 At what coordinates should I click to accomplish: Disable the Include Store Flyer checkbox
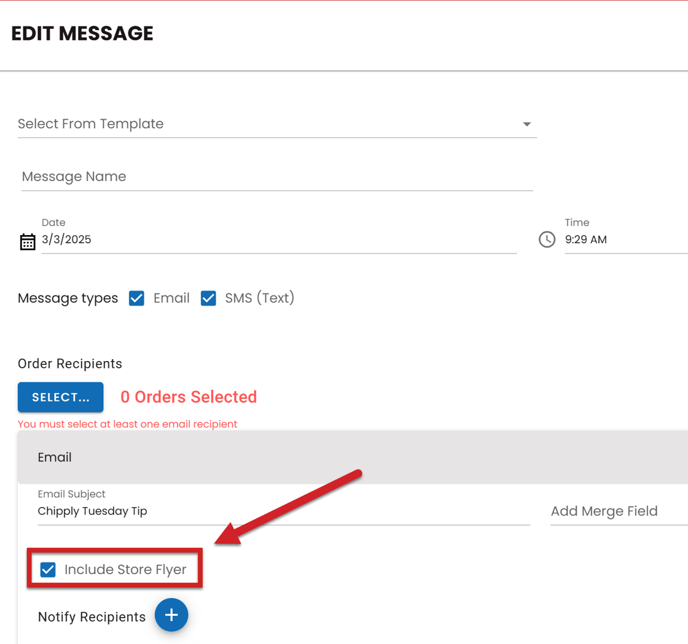tap(48, 570)
